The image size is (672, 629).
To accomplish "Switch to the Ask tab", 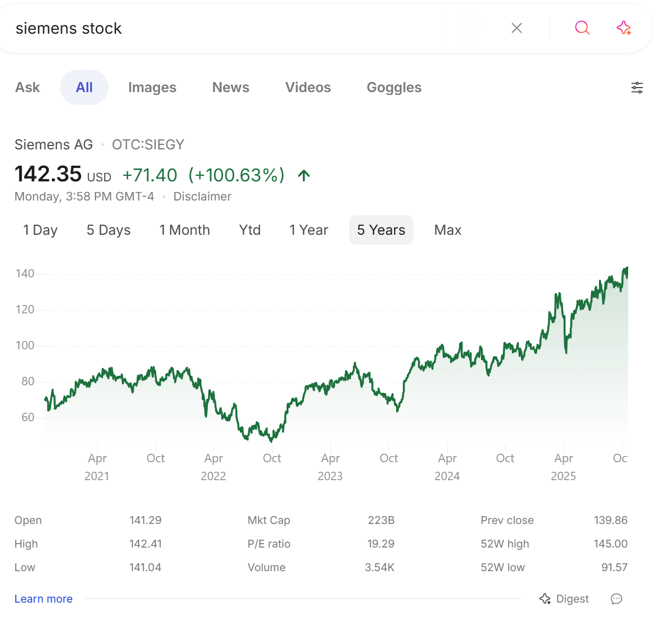I will (x=28, y=88).
